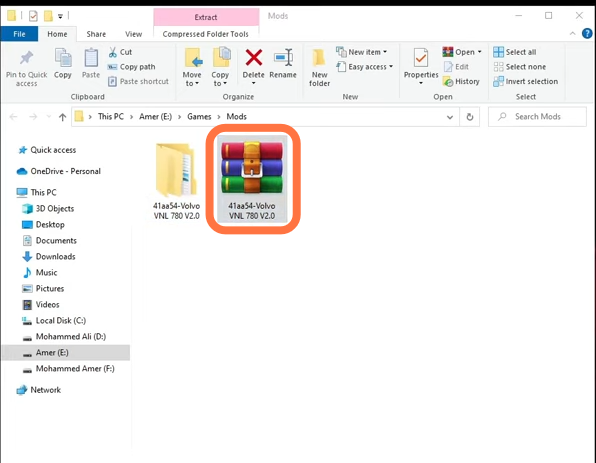This screenshot has height=463, width=596.
Task: Go forward with the Forward arrow
Action: 33,117
